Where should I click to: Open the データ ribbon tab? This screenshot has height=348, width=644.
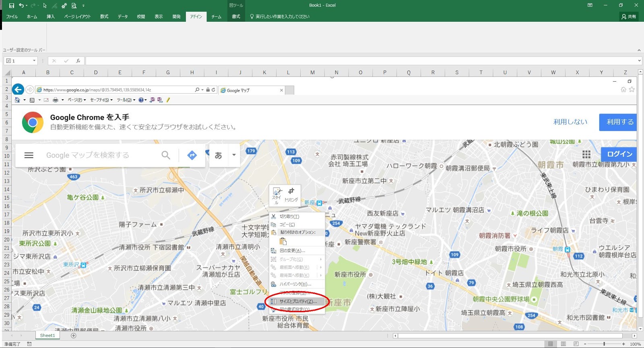[x=123, y=16]
